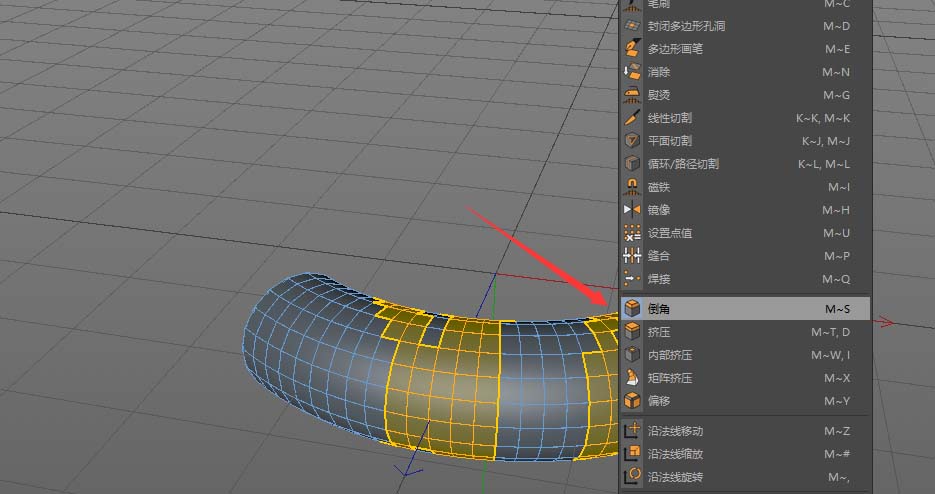Screen dimensions: 935x494
Task: Choose the 矩阵挤压 menu entry
Action: point(745,378)
